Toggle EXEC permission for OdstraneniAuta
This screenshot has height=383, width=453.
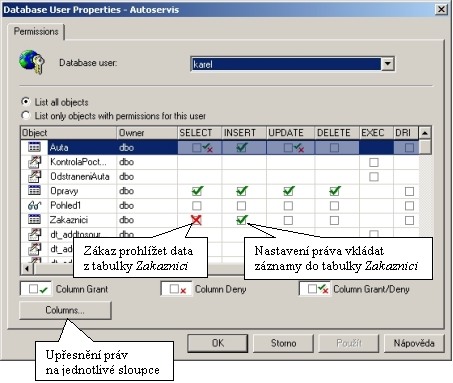pos(374,177)
